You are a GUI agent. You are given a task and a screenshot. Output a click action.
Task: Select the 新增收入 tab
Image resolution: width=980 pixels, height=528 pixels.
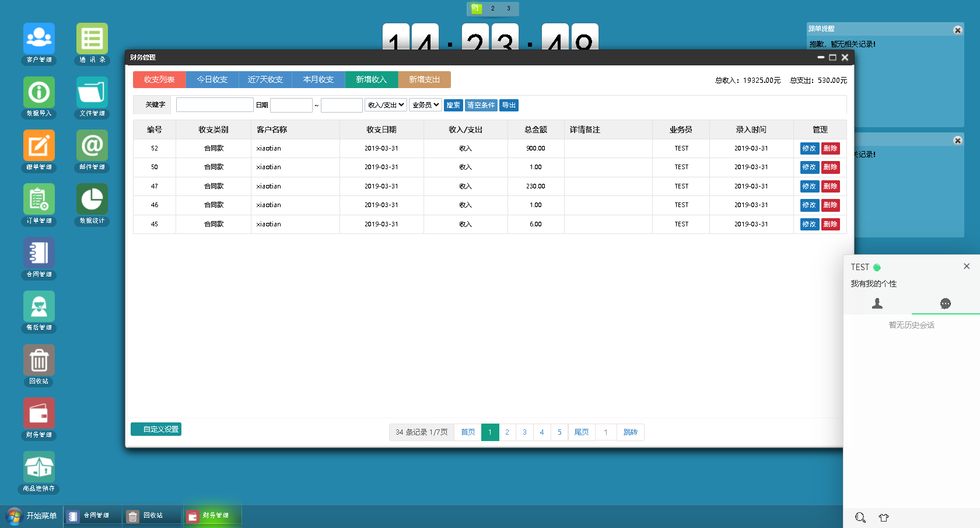[x=371, y=79]
